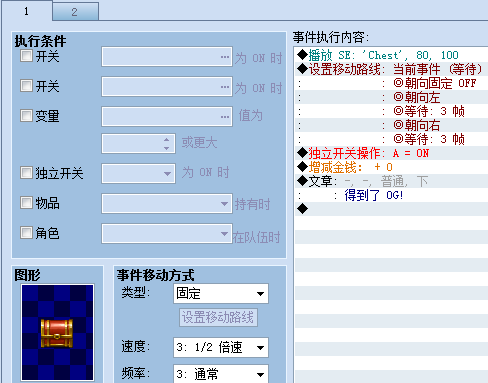Select the 增减金钱 + 0 command
Viewport: 488px width, 383px height.
click(391, 167)
